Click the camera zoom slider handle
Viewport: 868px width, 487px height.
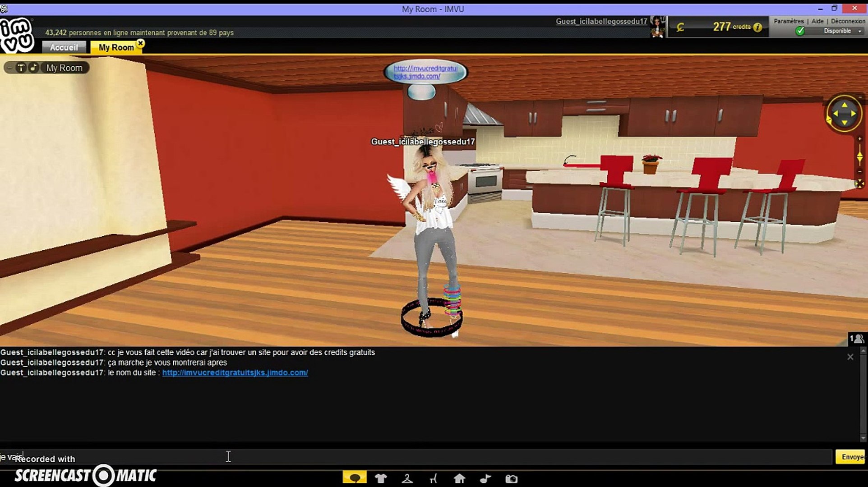point(859,156)
